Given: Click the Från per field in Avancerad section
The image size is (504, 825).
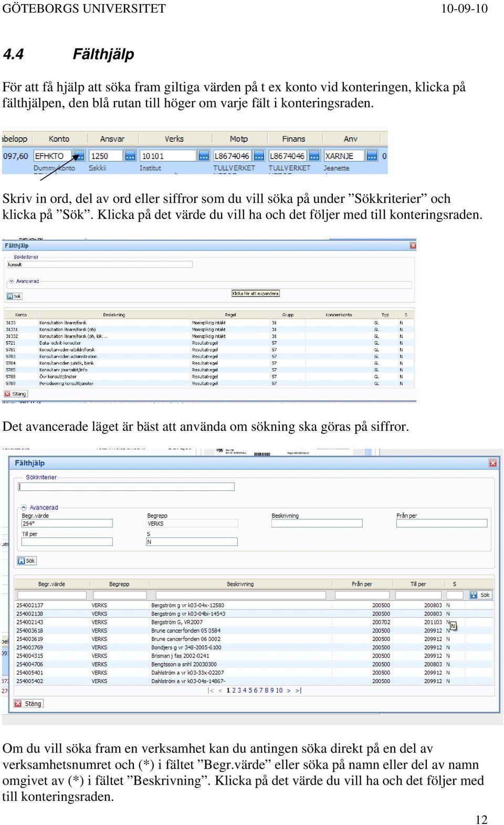Looking at the screenshot, I should [x=442, y=523].
